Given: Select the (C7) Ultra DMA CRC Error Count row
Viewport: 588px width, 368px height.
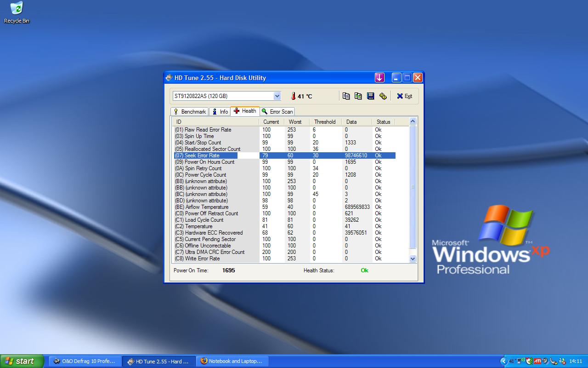Looking at the screenshot, I should coord(284,252).
